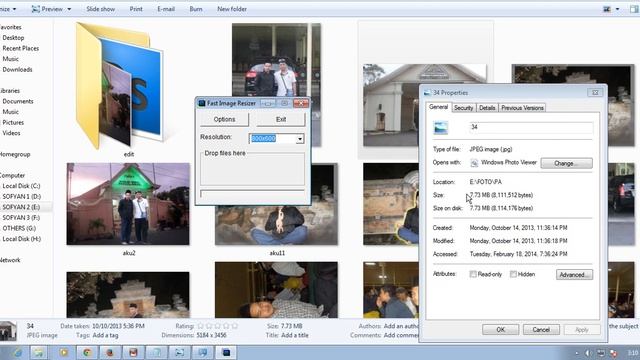Open Videos library in the sidebar
Image resolution: width=640 pixels, height=360 pixels.
pos(11,133)
